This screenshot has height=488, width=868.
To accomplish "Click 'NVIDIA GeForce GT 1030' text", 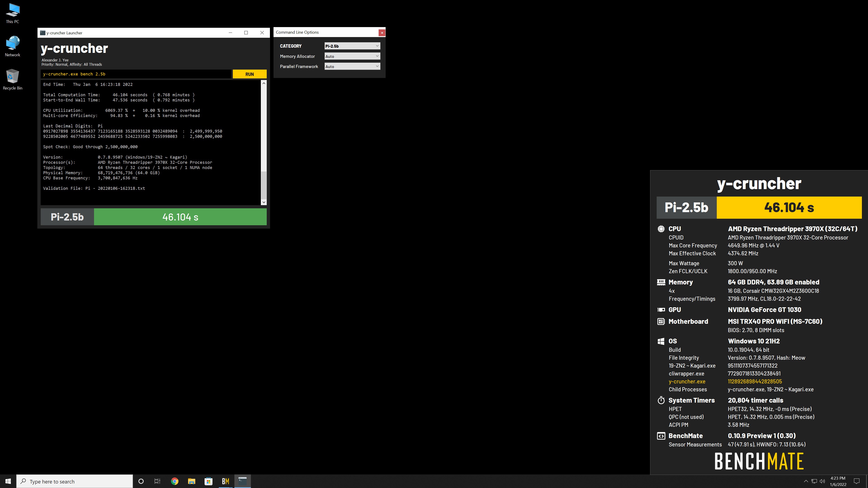I will pyautogui.click(x=764, y=310).
